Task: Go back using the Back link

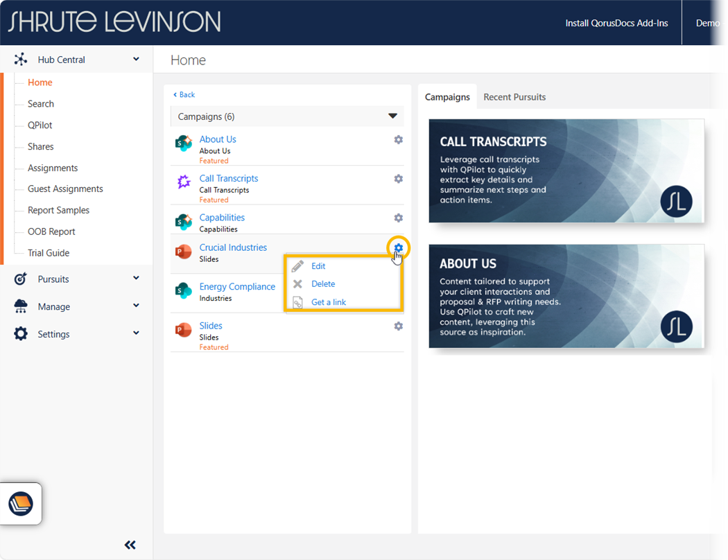Action: (184, 95)
